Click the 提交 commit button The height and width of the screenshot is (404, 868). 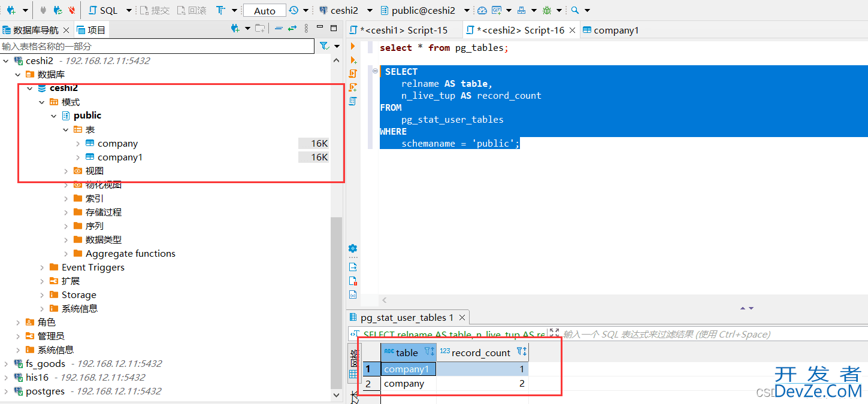(x=155, y=10)
